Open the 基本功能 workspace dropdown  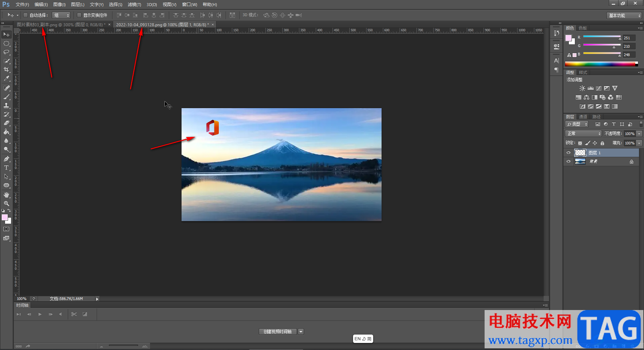coord(624,15)
